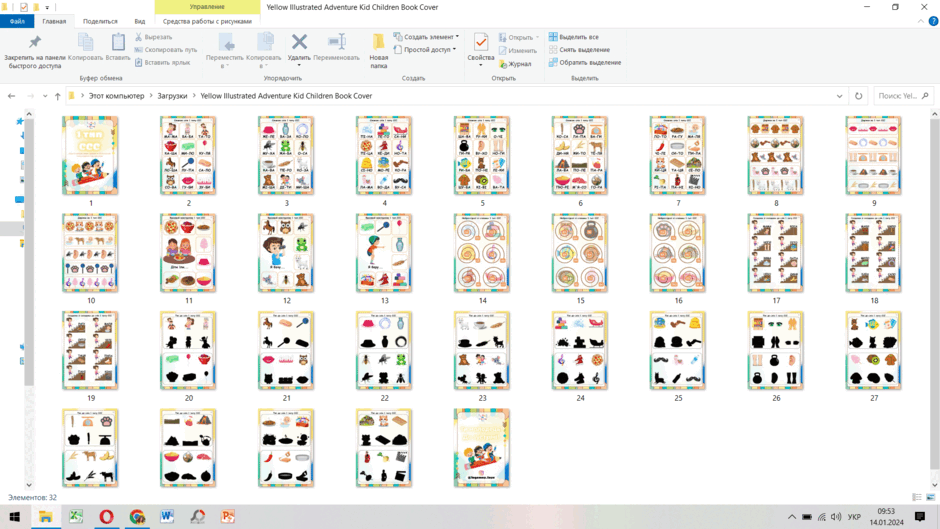This screenshot has width=940, height=529.
Task: Expand the address bar history dropdown
Action: [839, 96]
